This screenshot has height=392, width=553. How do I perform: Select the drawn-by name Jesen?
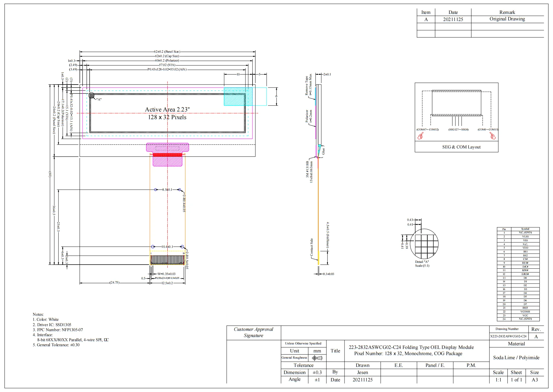[x=362, y=373]
